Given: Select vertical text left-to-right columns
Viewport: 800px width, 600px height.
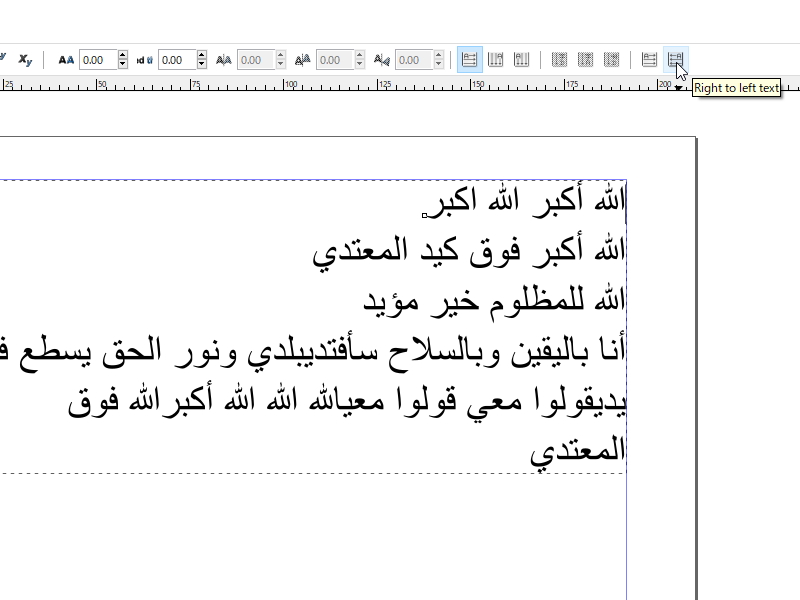Looking at the screenshot, I should pos(521,60).
